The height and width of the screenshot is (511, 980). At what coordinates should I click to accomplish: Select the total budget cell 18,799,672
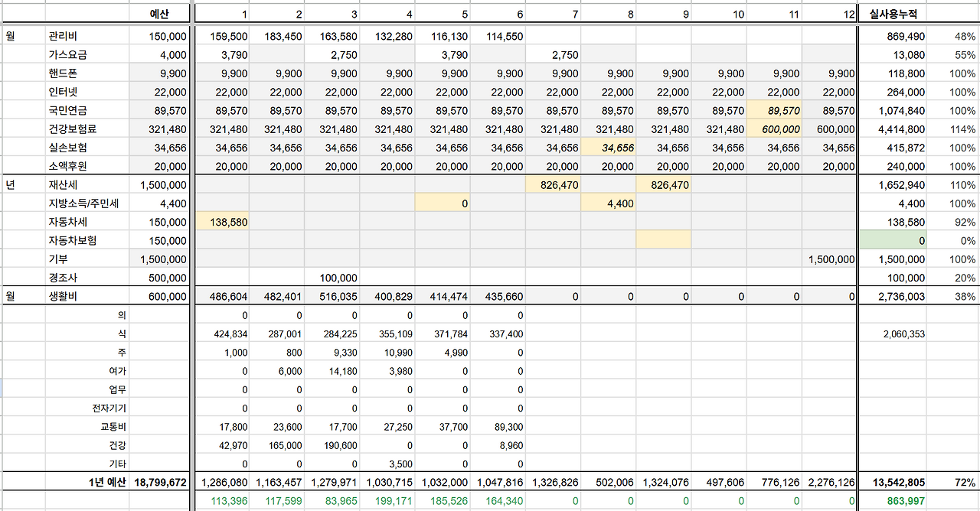pos(160,482)
